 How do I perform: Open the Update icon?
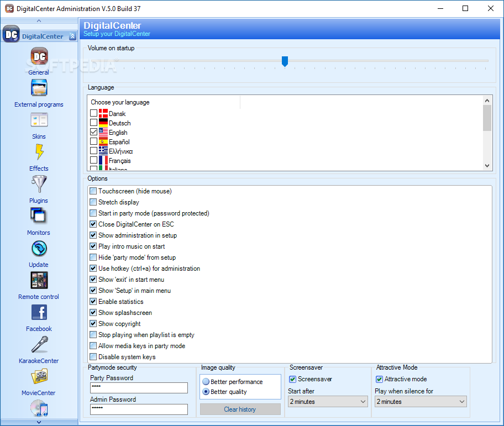(39, 248)
